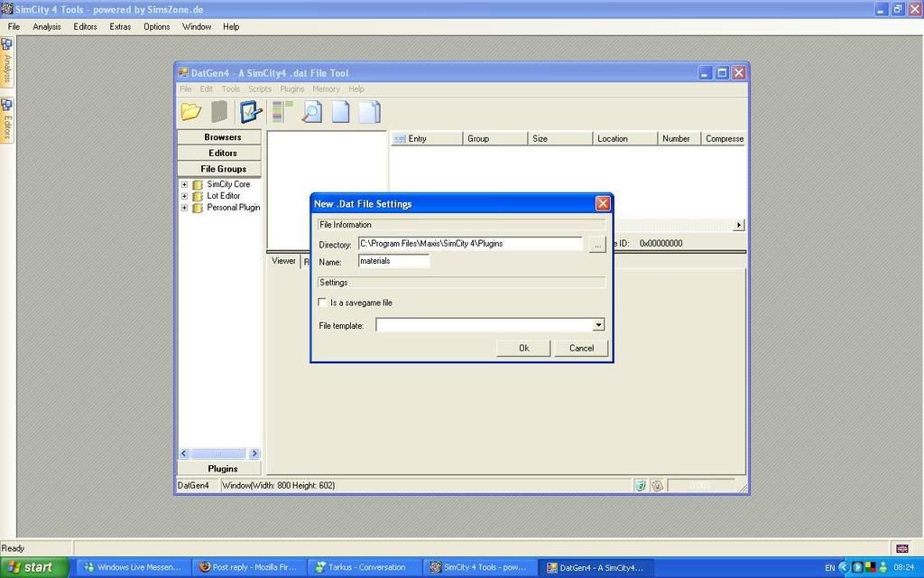Screen dimensions: 924x578
Task: Click the Lot Editor folder icon
Action: pyautogui.click(x=198, y=196)
